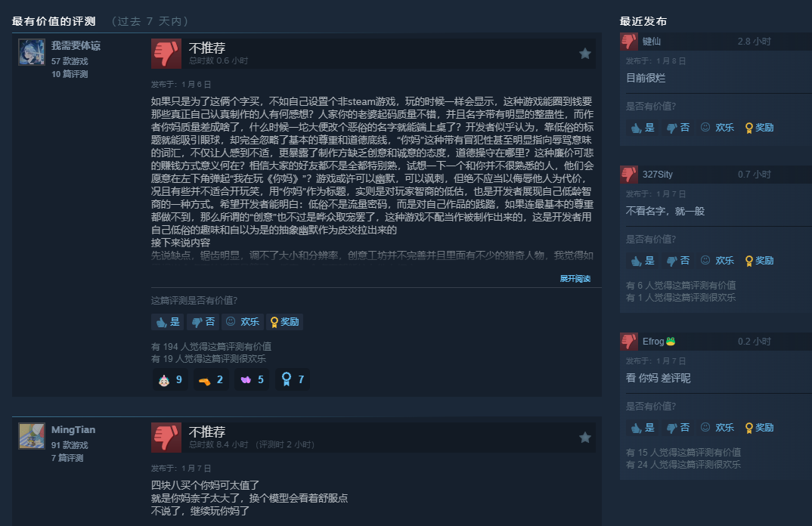Vote 是 (helpful) on the main review

[168, 322]
